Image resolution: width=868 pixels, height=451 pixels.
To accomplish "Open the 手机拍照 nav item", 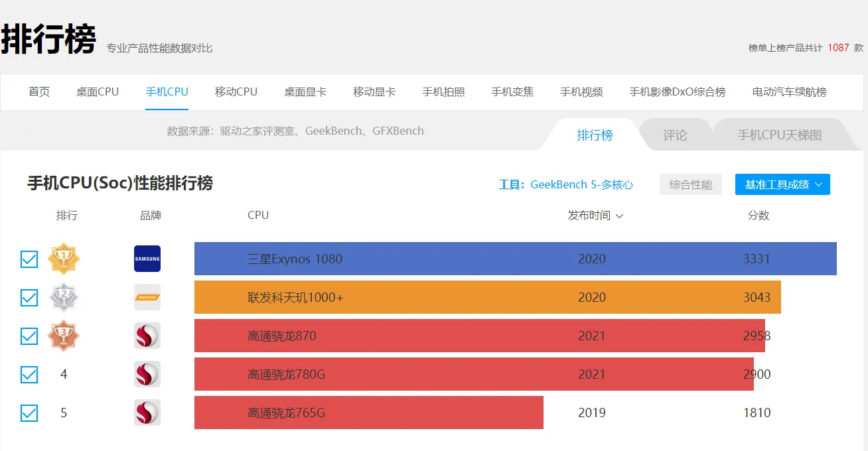I will (443, 92).
